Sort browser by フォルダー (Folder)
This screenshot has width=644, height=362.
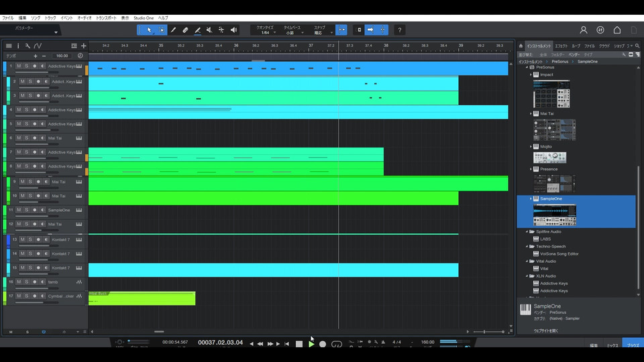click(x=557, y=54)
